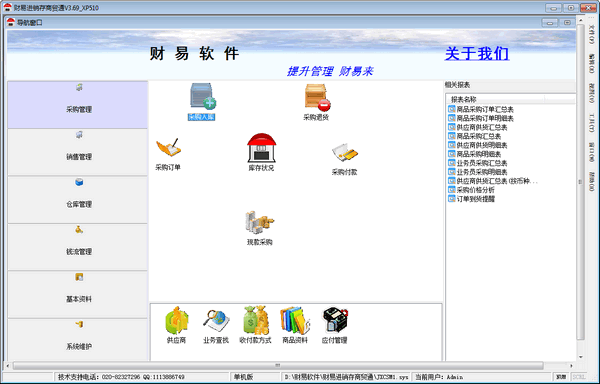Viewport: 600px width, 384px height.
Task: Open the 编辑(E) menu in the vertical menu bar
Action: coord(591,63)
